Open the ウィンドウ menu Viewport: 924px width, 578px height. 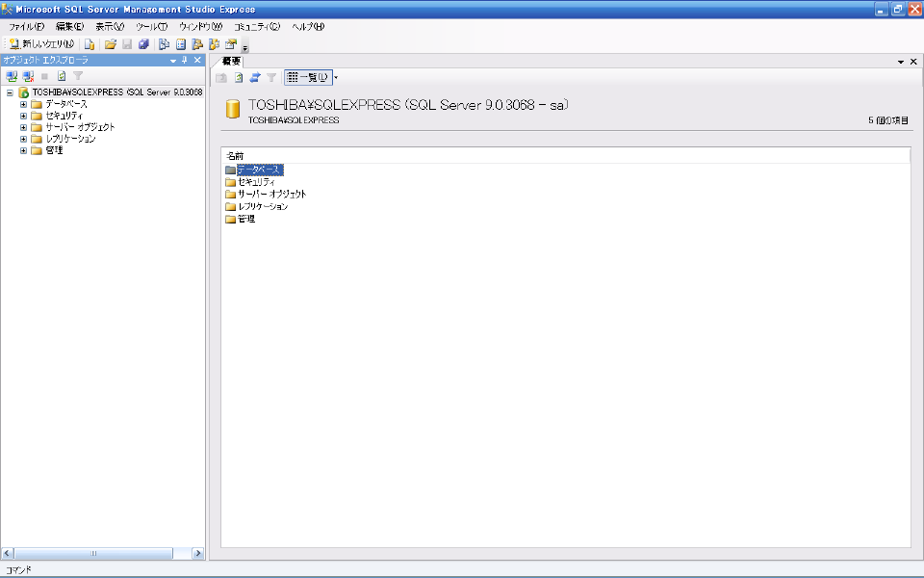[x=200, y=27]
